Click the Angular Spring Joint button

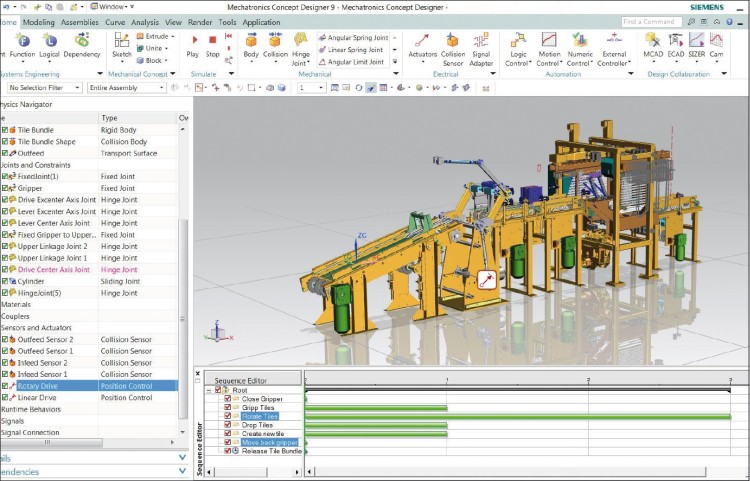point(359,37)
